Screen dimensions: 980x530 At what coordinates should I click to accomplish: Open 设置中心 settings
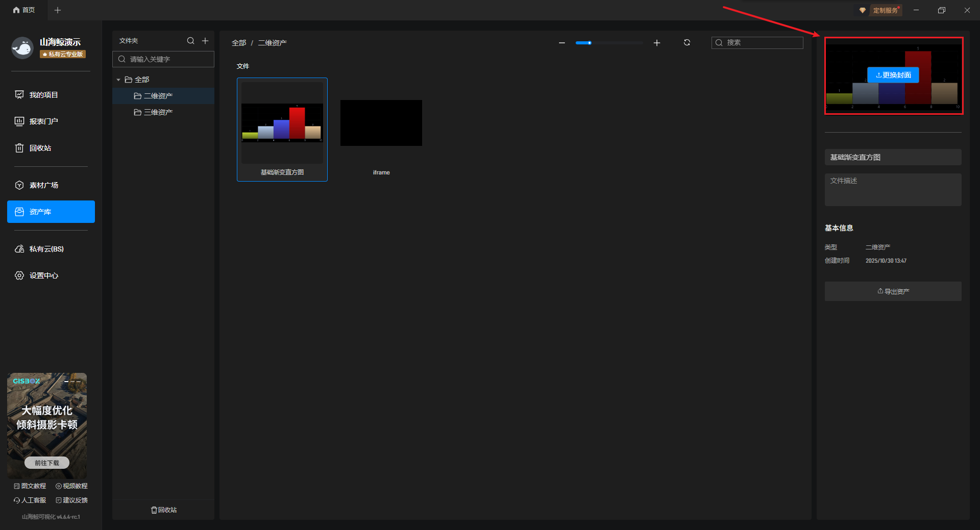pos(43,275)
